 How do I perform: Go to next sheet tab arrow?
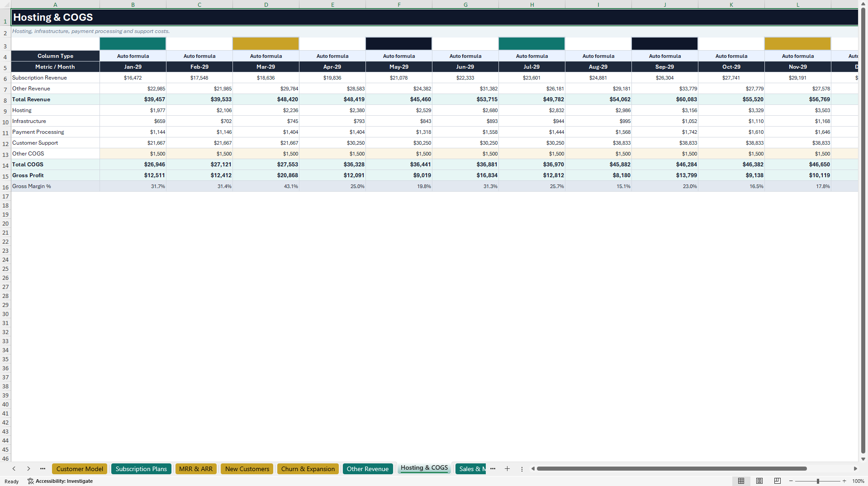coord(28,469)
